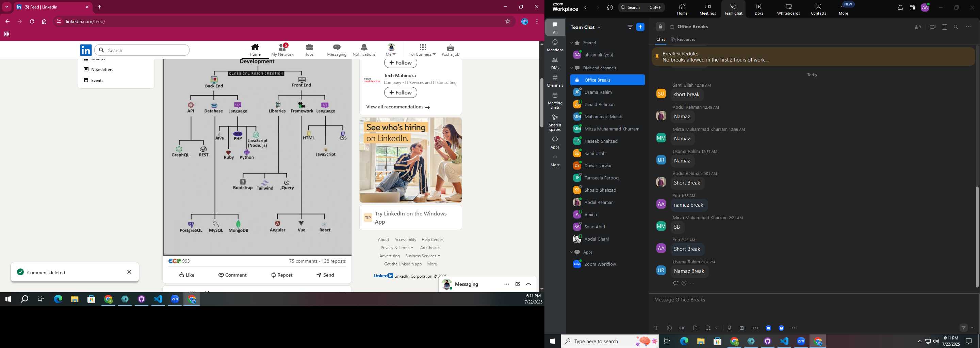Click LinkedIn search field
The image size is (980, 348).
142,50
